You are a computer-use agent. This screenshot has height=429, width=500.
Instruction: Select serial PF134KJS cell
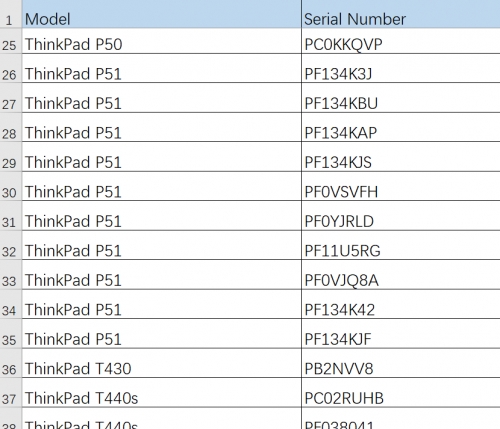coord(401,157)
